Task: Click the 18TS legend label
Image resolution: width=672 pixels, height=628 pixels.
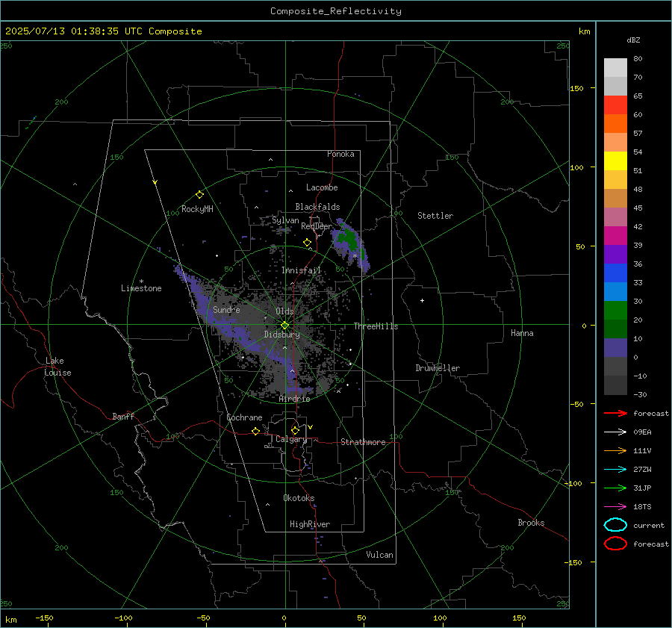Action: [x=642, y=507]
